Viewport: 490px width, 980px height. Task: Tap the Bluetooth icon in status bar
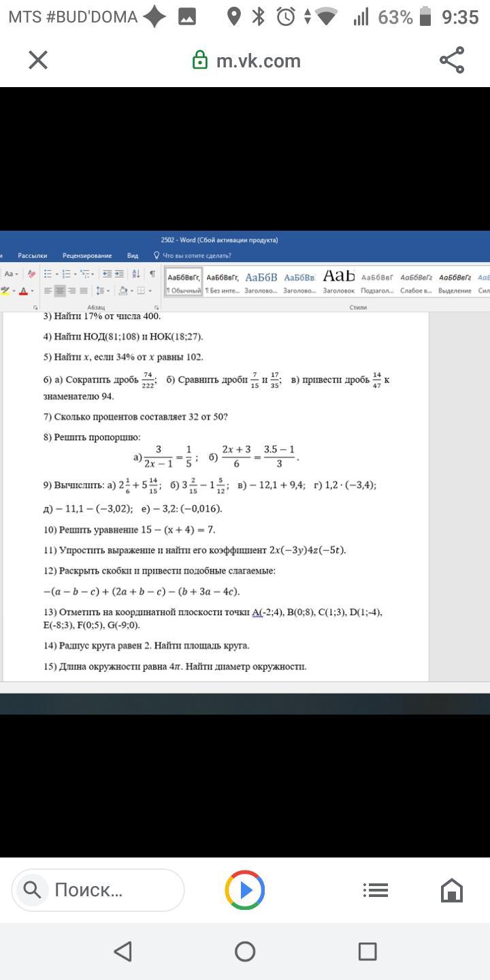258,16
